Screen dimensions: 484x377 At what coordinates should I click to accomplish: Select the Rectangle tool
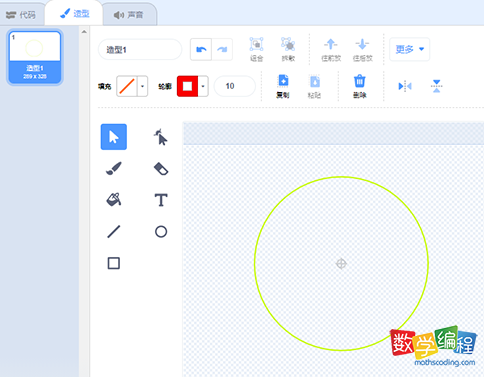tap(114, 263)
